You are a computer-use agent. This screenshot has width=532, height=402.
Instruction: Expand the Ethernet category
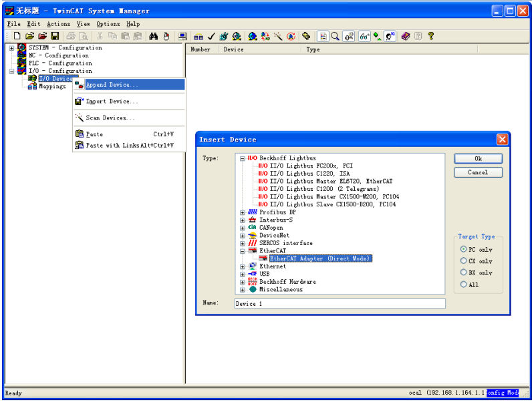(242, 266)
